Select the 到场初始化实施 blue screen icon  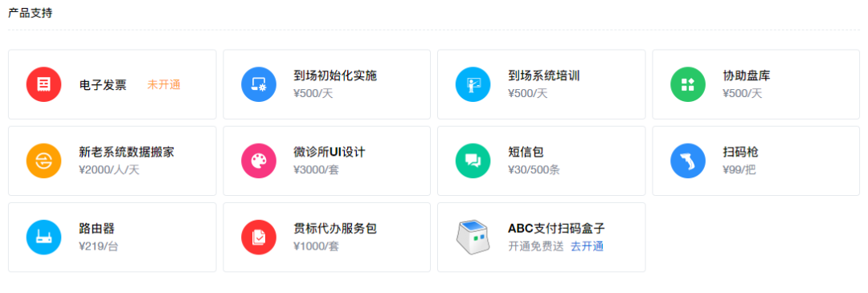(x=259, y=84)
